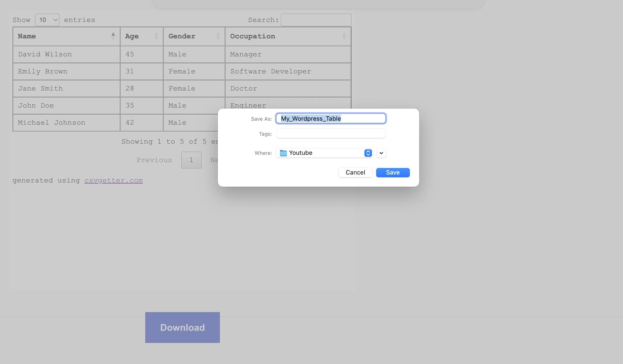
Task: Open the Show entries count dropdown
Action: (47, 20)
